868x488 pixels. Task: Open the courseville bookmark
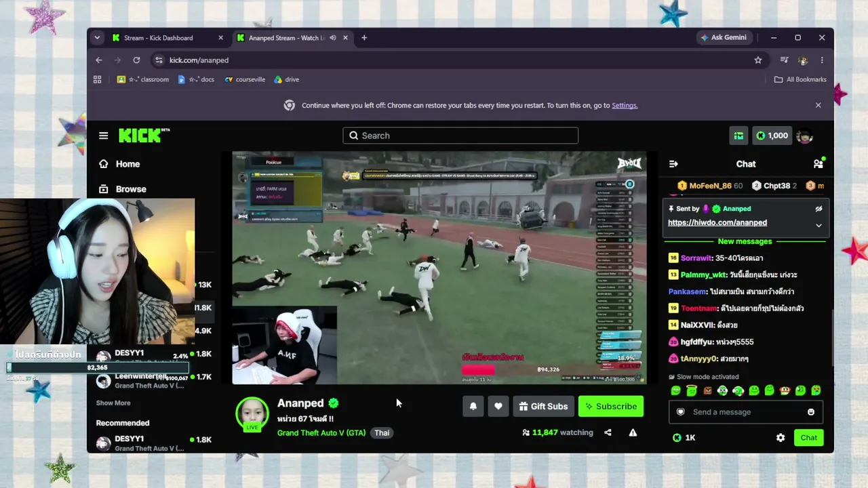tap(245, 79)
